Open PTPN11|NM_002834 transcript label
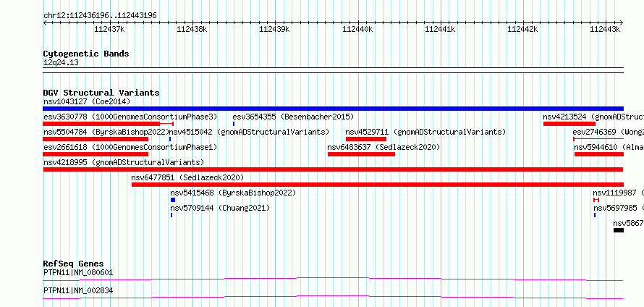The height and width of the screenshot is (307, 644). pyautogui.click(x=78, y=290)
